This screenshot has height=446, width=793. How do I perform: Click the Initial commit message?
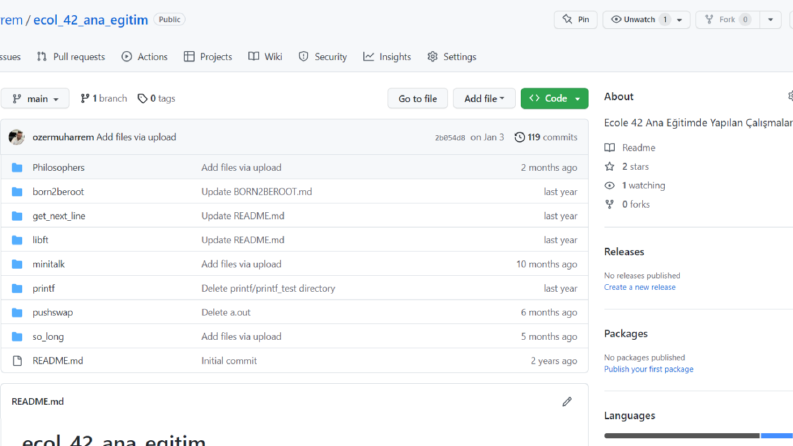pos(229,361)
